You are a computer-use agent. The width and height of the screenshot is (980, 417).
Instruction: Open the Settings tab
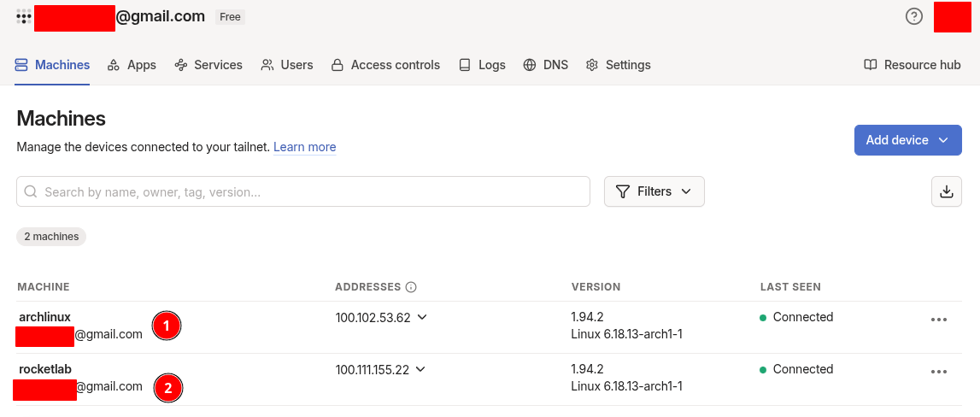(618, 65)
